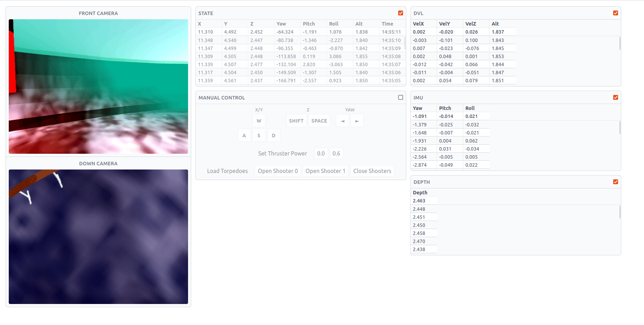
Task: Click the left yaw arrow control
Action: click(342, 120)
